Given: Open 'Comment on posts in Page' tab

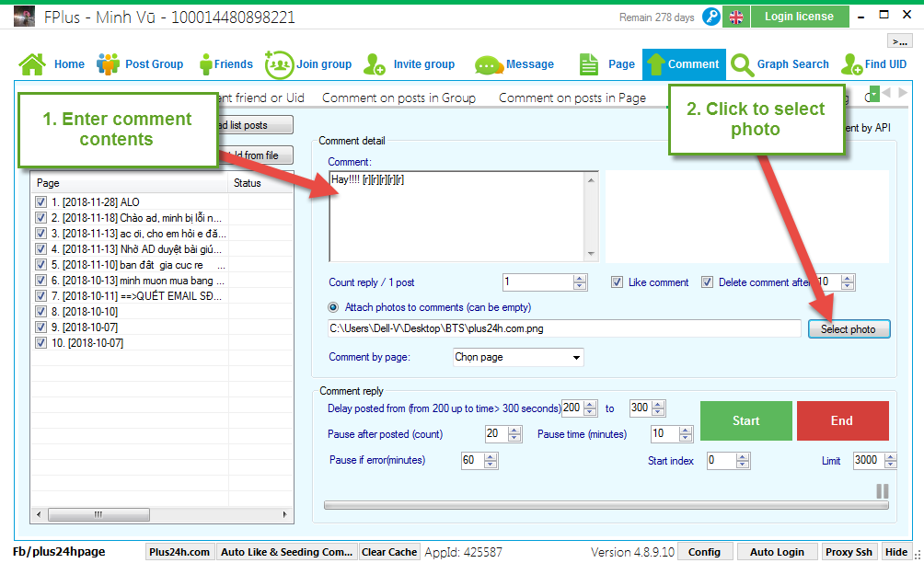Looking at the screenshot, I should [572, 98].
